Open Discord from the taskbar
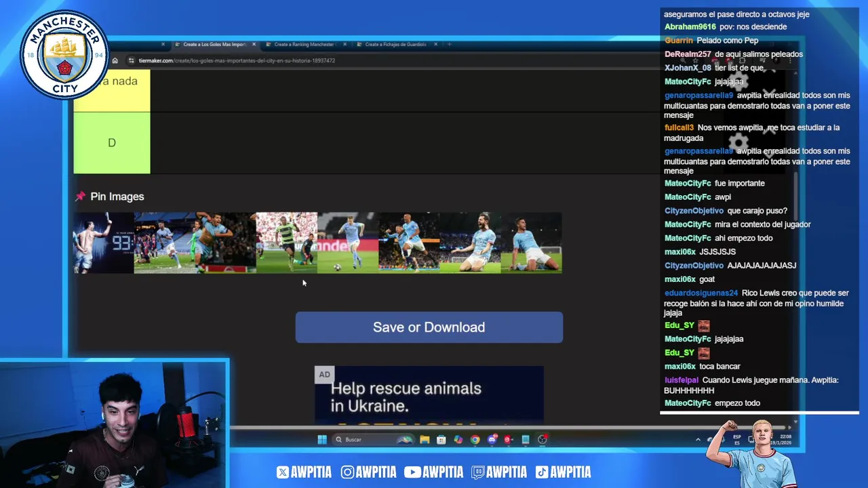The height and width of the screenshot is (488, 868). tap(492, 440)
